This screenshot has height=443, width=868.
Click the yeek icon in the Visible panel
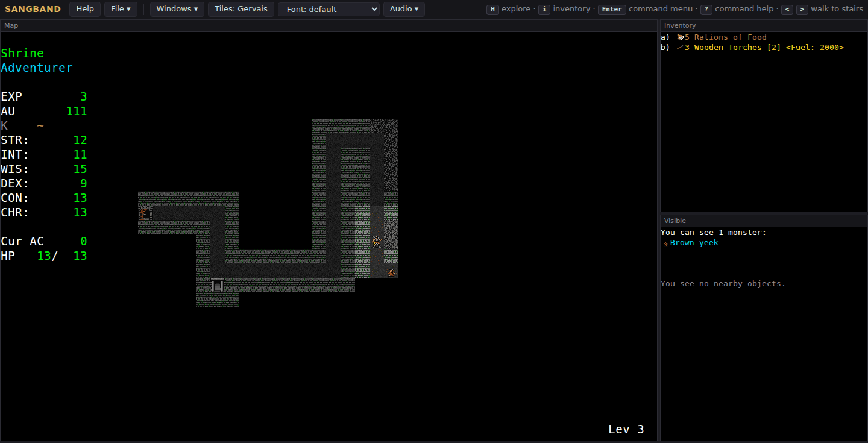(665, 243)
